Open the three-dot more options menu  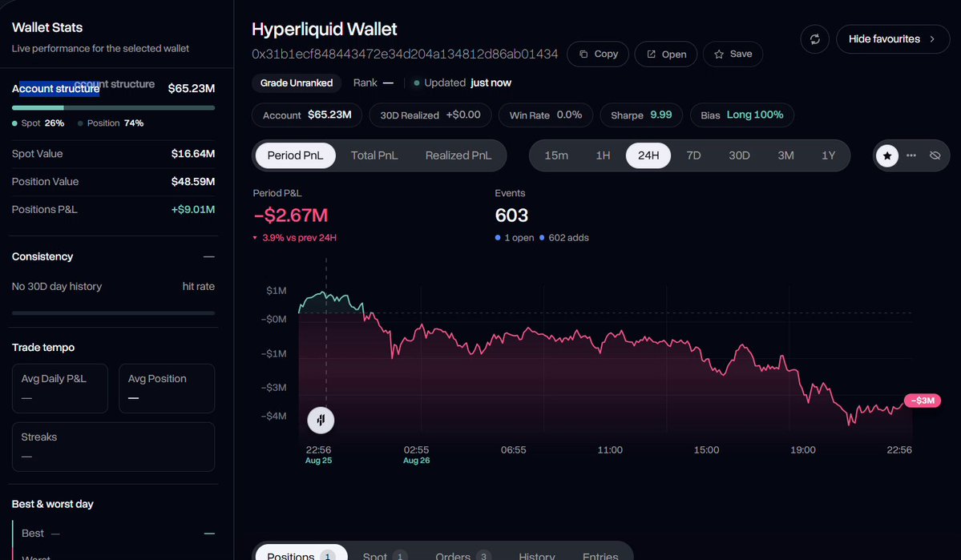click(x=911, y=155)
